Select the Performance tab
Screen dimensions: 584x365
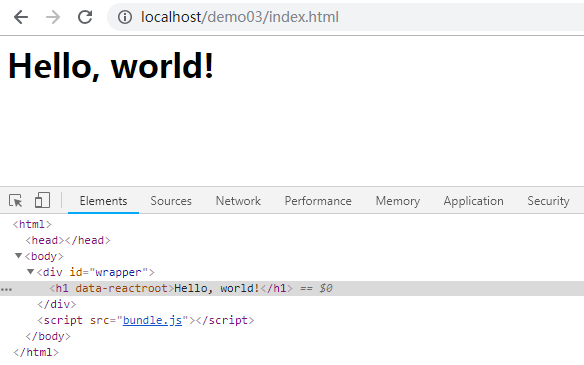[x=318, y=201]
